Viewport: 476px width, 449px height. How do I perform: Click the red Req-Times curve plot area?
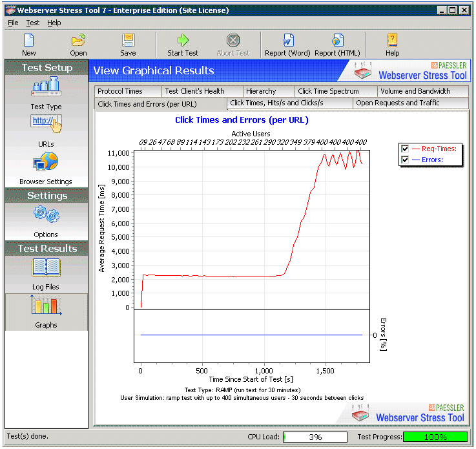252,230
